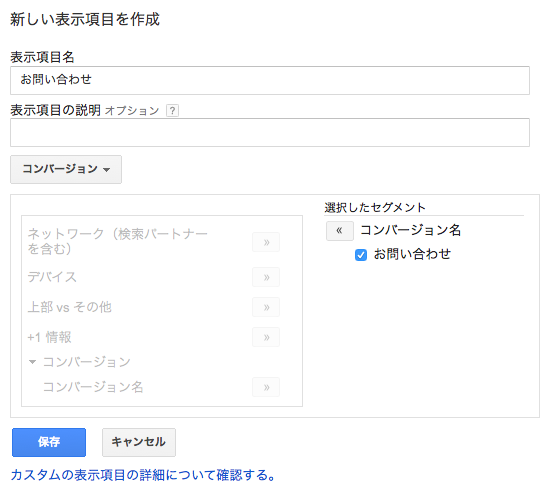Viewport: 550px width, 500px height.
Task: Select the 上部 vs その他 entry
Action: pos(69,307)
